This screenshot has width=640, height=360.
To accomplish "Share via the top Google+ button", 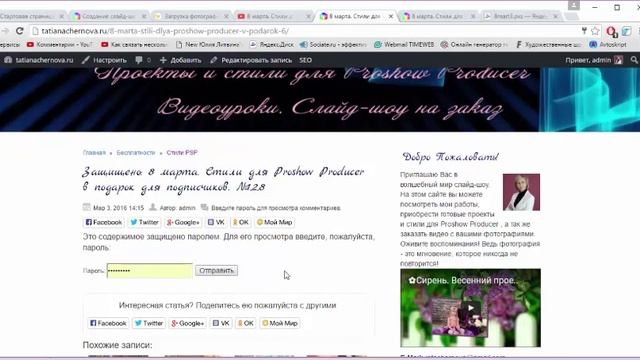I will click(183, 222).
